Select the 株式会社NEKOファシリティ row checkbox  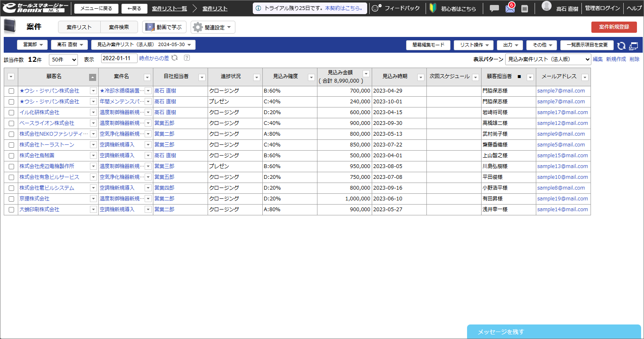(x=11, y=134)
